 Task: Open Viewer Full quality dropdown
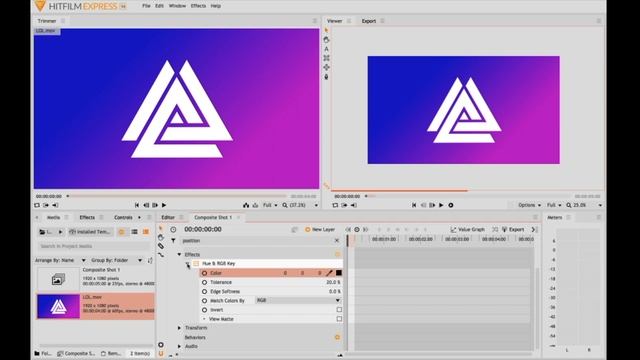(x=554, y=205)
